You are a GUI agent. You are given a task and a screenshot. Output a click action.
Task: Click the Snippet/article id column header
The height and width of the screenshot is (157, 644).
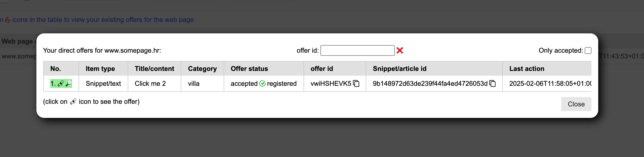[x=400, y=69]
